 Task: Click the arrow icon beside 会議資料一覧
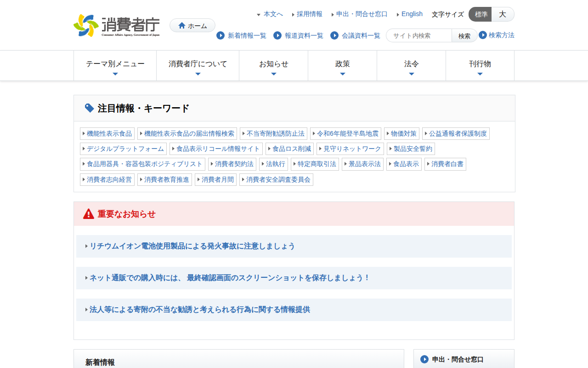pos(334,35)
